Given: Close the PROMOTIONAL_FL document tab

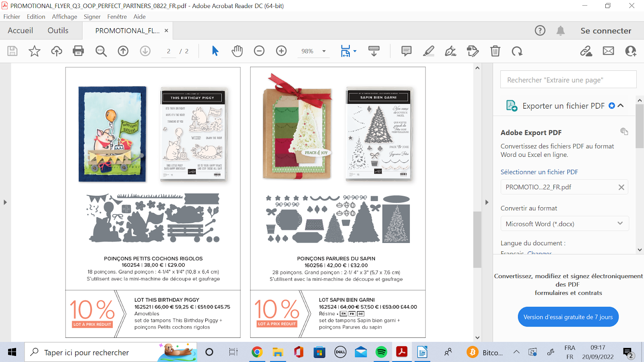Looking at the screenshot, I should 166,31.
